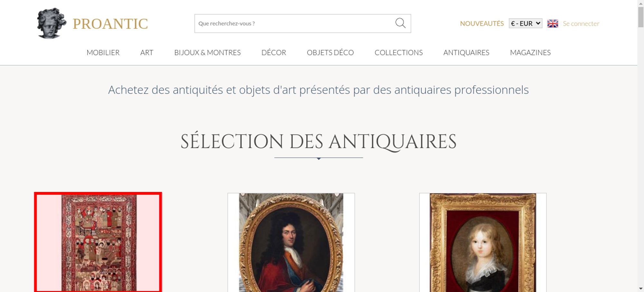Click the scrollbar down arrow
644x292 pixels.
[641, 289]
